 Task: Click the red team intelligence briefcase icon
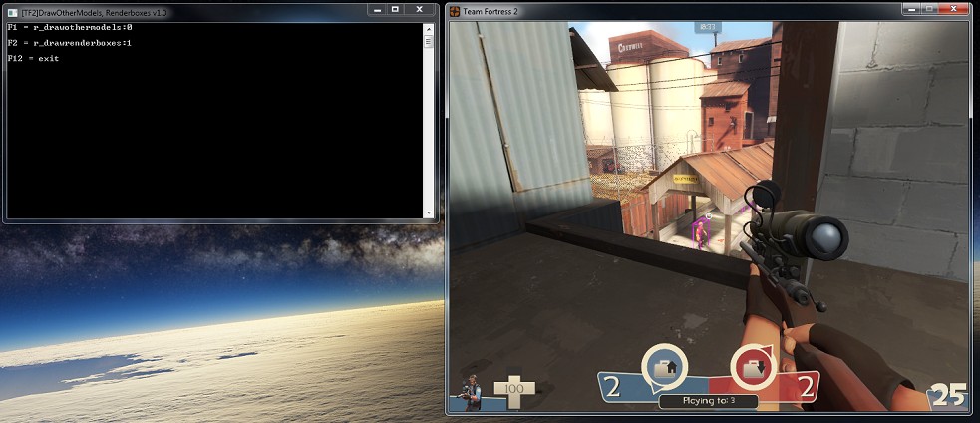pyautogui.click(x=753, y=368)
